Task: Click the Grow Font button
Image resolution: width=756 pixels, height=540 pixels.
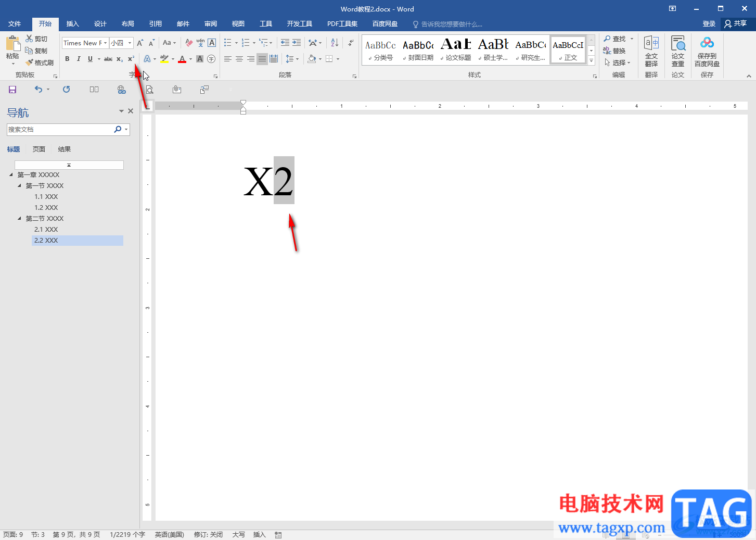Action: [x=140, y=43]
